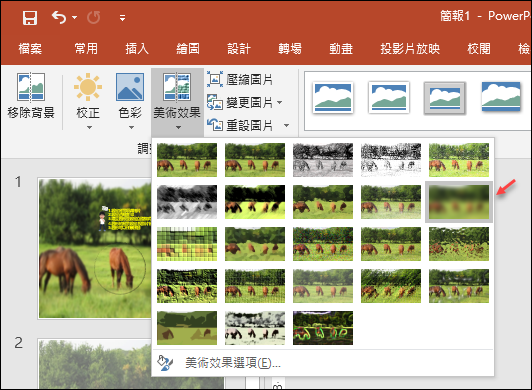
Task: Apply the line drawing effect, fifth in first row
Action: [x=459, y=160]
